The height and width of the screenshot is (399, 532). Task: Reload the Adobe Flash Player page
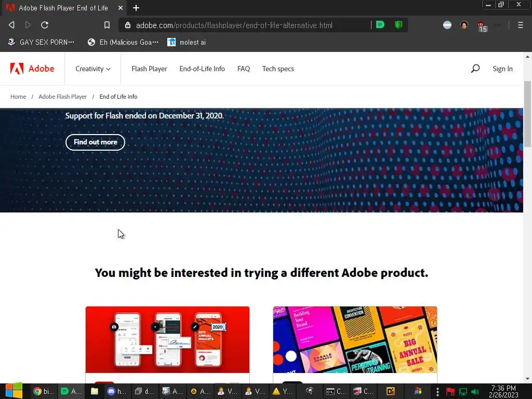[45, 25]
